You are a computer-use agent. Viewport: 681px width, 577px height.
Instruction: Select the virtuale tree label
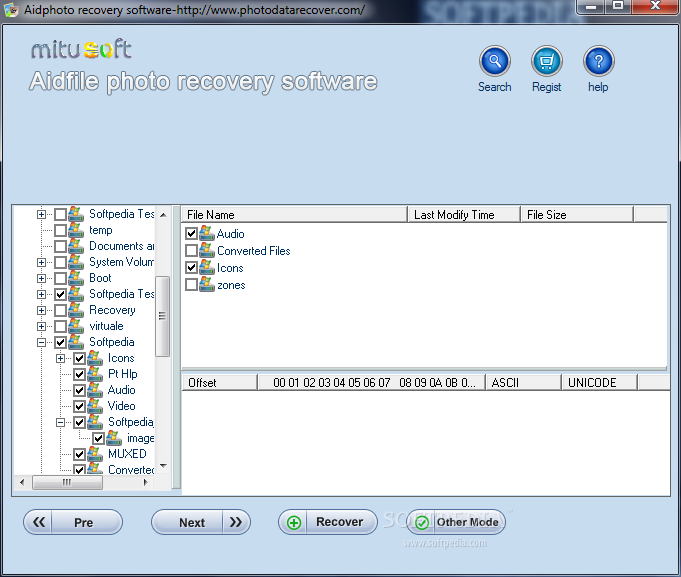pyautogui.click(x=106, y=326)
